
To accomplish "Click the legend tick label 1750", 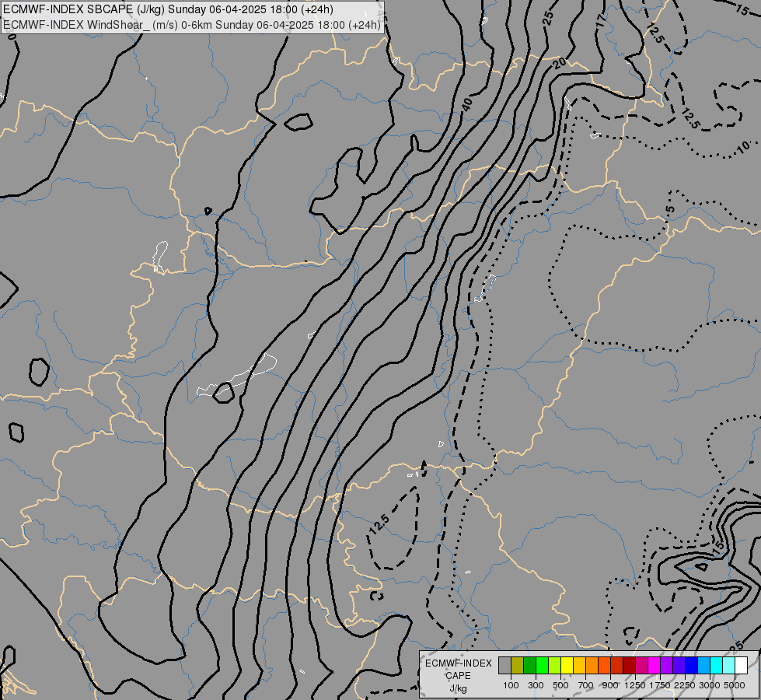I will 660,685.
